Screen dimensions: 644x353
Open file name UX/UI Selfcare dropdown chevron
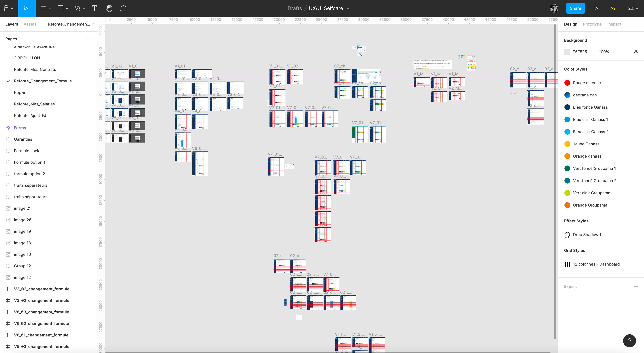(348, 8)
